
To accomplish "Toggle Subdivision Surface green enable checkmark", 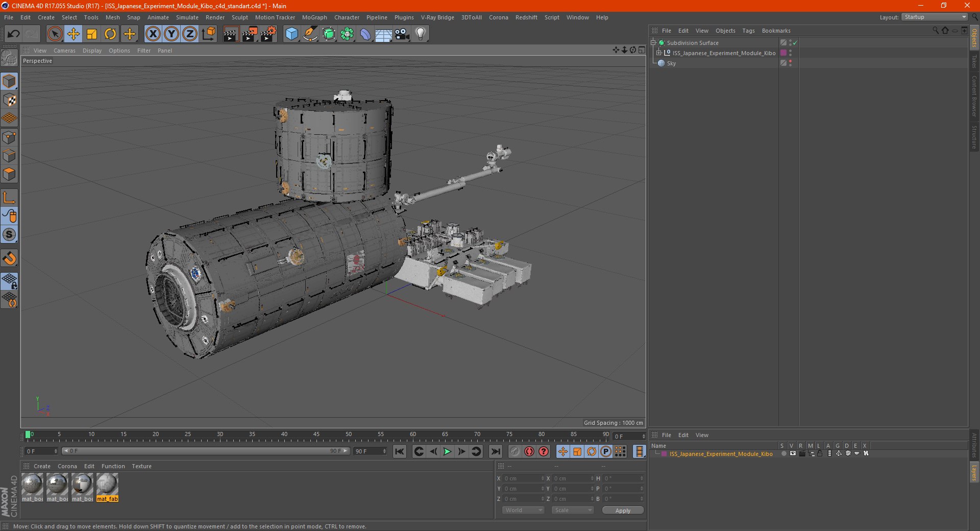I will (x=795, y=43).
